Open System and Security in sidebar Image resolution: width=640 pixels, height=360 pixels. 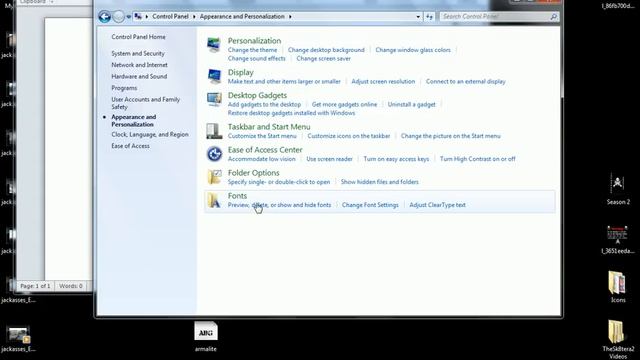[x=138, y=53]
